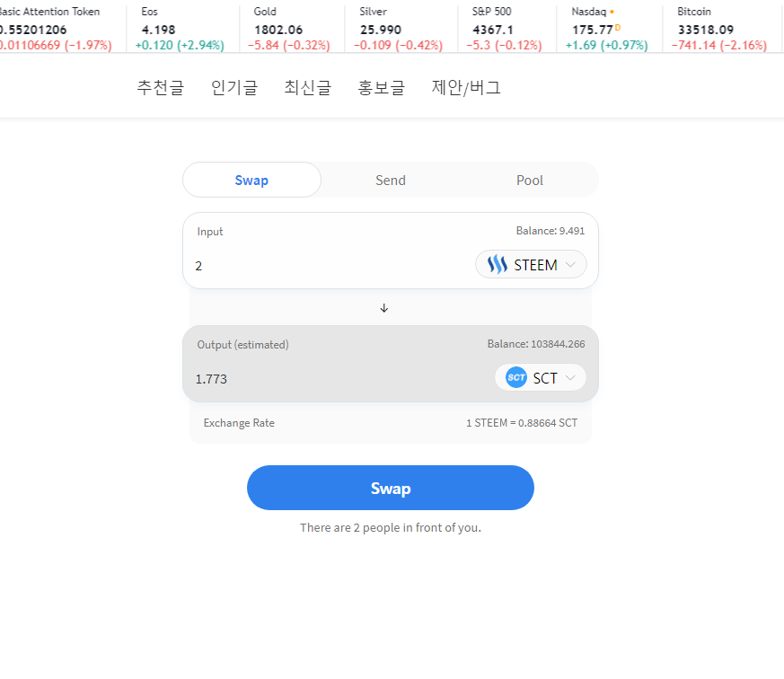The width and height of the screenshot is (784, 679).
Task: Click the 'There are 2 people in front of you' text
Action: [391, 527]
